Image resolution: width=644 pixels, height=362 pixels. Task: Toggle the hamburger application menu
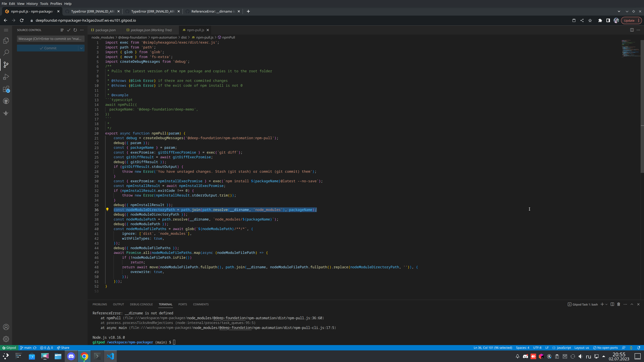tap(6, 30)
